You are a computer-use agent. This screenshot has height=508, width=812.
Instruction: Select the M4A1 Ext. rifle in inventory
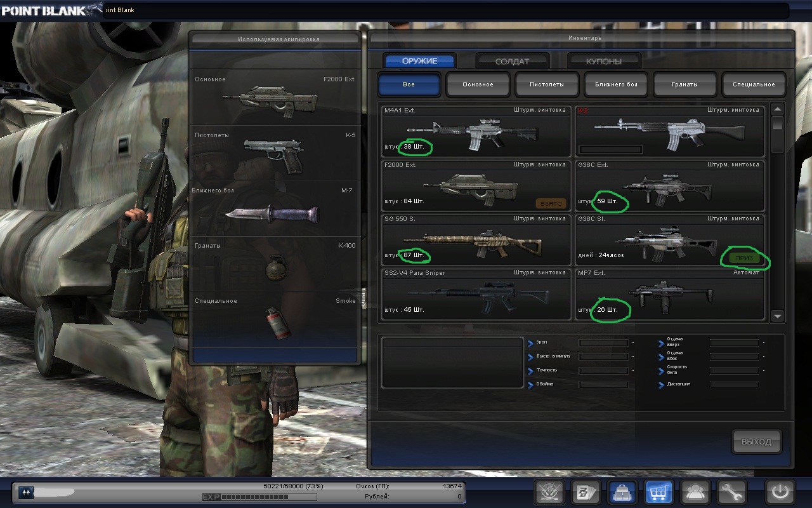pyautogui.click(x=476, y=131)
